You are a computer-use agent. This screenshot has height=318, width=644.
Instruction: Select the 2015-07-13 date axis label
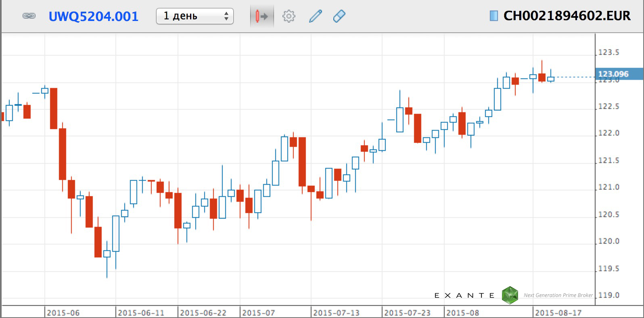pyautogui.click(x=336, y=313)
